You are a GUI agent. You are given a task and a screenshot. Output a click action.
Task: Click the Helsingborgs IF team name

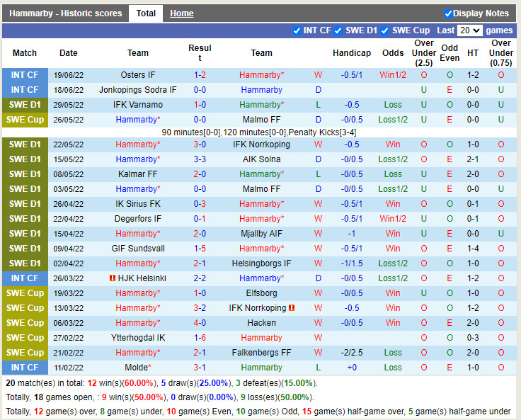[261, 263]
